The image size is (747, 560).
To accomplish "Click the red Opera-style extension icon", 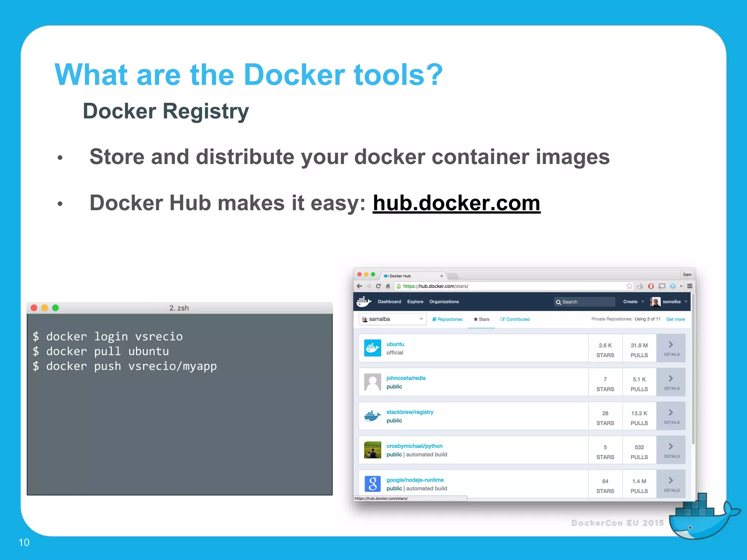I will [651, 286].
